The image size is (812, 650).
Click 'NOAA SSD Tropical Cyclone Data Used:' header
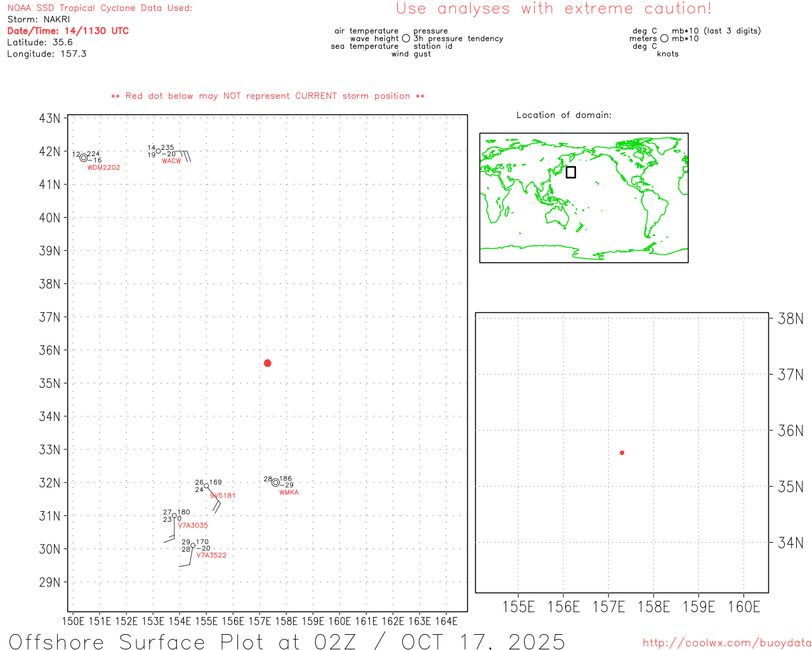[100, 8]
